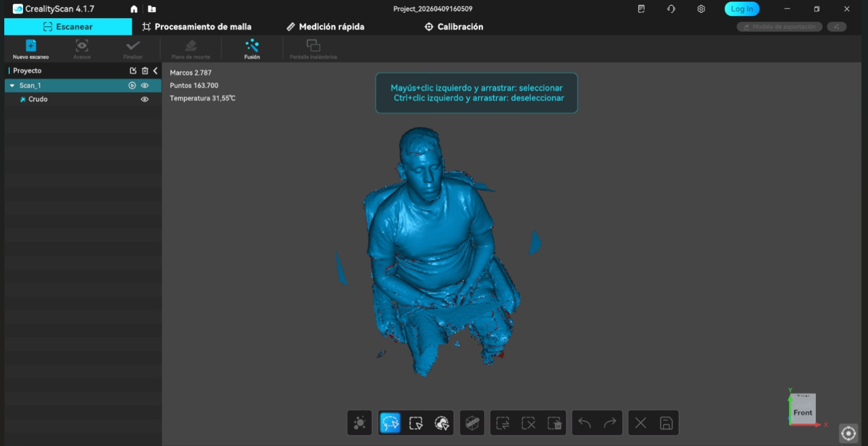Click the Temperatura 31,55℃ readout
The width and height of the screenshot is (868, 446).
(x=203, y=98)
